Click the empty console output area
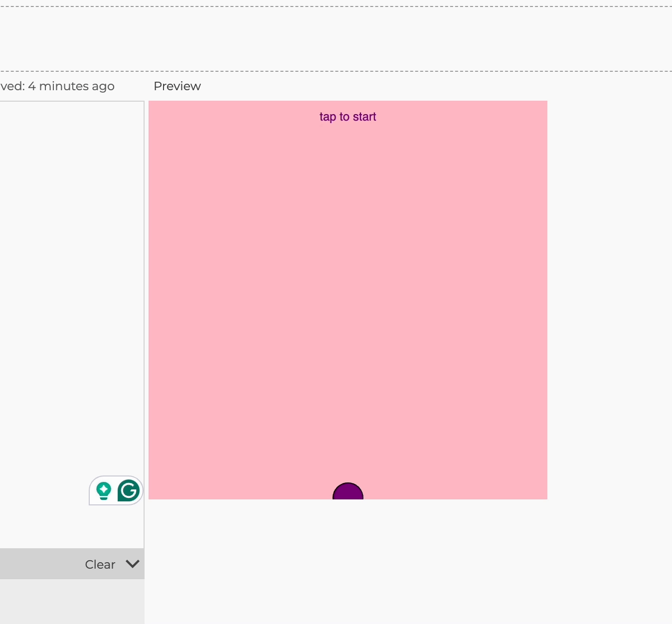Image resolution: width=672 pixels, height=624 pixels. [72, 601]
